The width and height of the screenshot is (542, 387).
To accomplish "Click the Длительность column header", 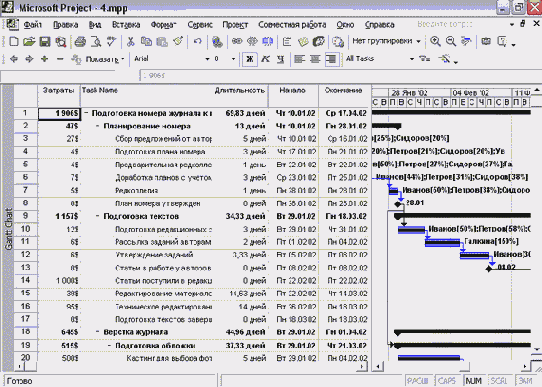I will point(240,91).
